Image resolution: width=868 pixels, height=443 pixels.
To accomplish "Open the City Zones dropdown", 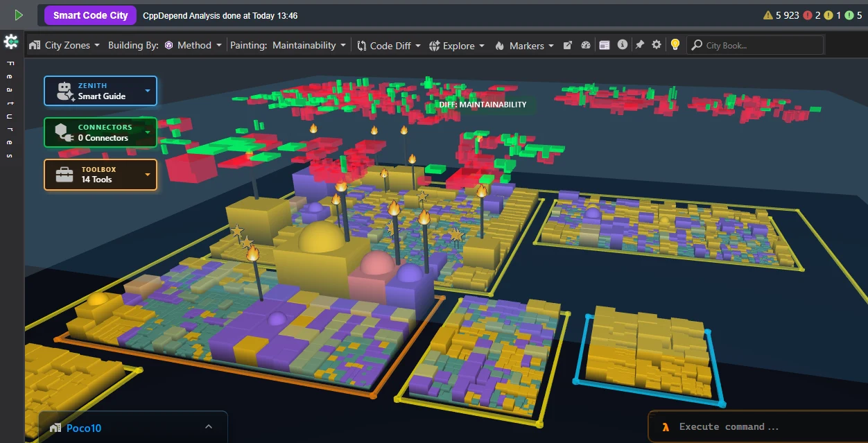I will 64,45.
